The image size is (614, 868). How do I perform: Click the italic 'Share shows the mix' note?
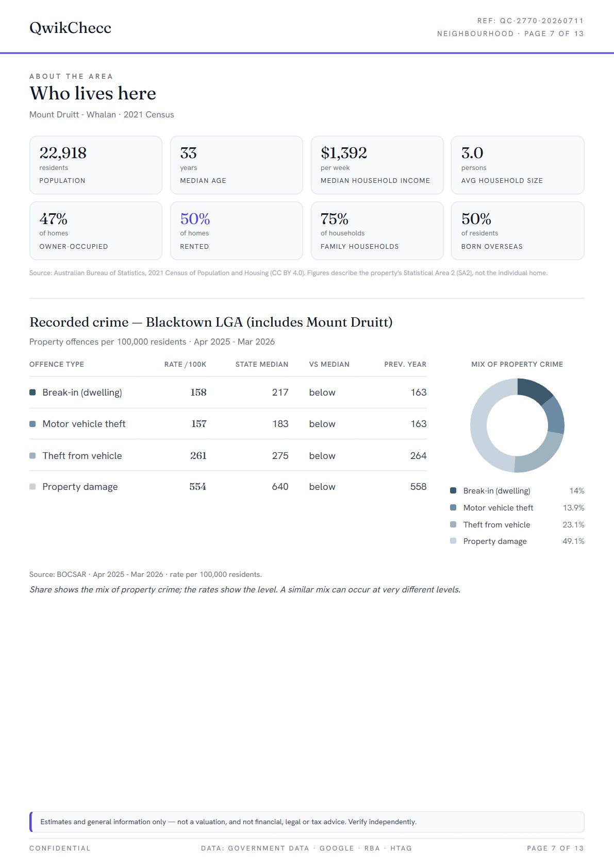(x=245, y=590)
